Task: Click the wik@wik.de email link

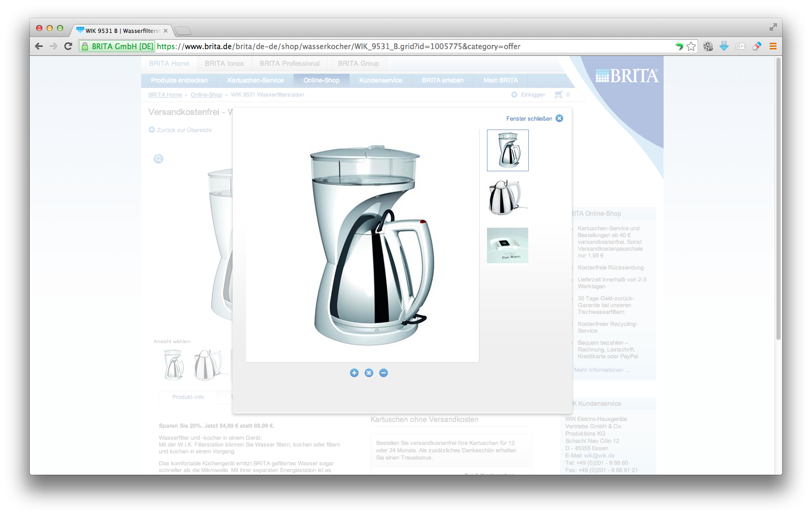Action: (x=599, y=455)
